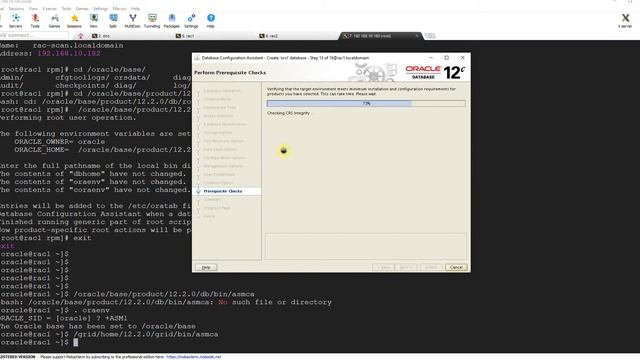
Task: Select the Database Identification step
Action: [x=225, y=124]
